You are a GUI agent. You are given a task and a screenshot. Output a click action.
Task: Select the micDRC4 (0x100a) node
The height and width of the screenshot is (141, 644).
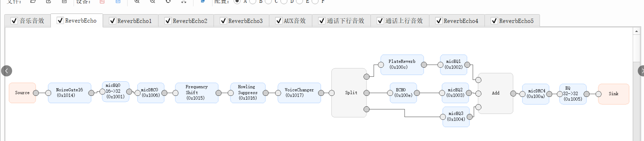(x=536, y=94)
